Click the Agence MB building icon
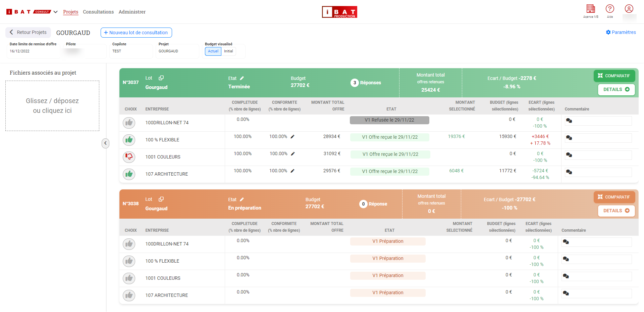This screenshot has height=312, width=644. (590, 9)
